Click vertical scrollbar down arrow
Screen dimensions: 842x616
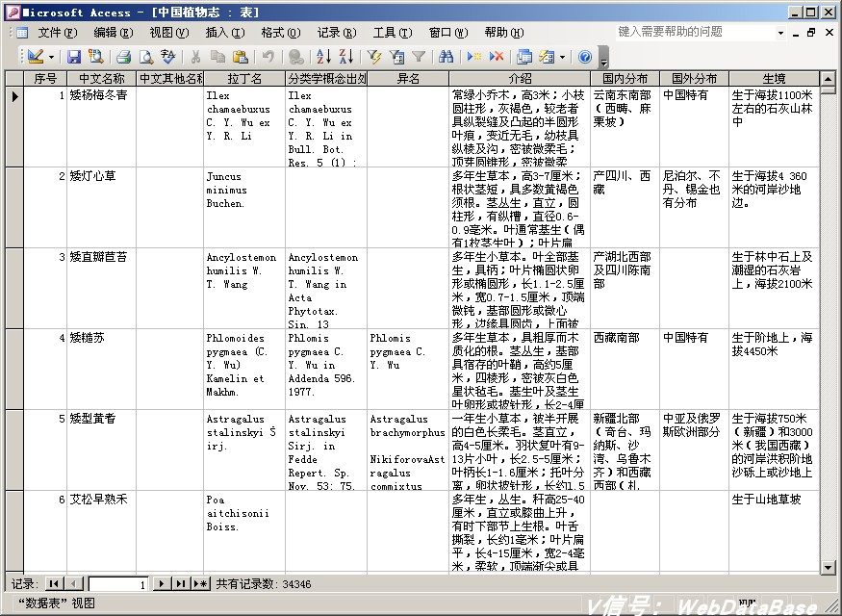coord(828,567)
